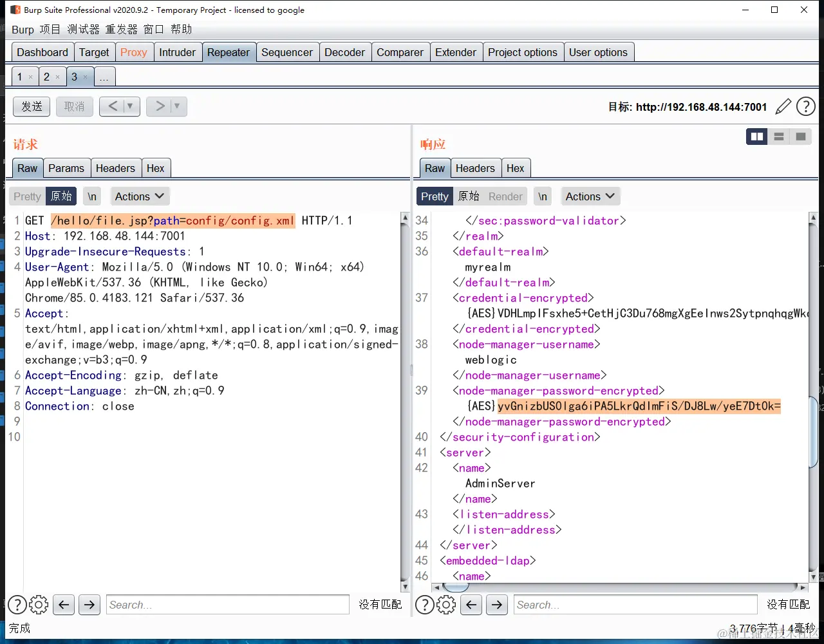This screenshot has height=644, width=824.
Task: Click the pencil icon to edit target
Action: [783, 106]
